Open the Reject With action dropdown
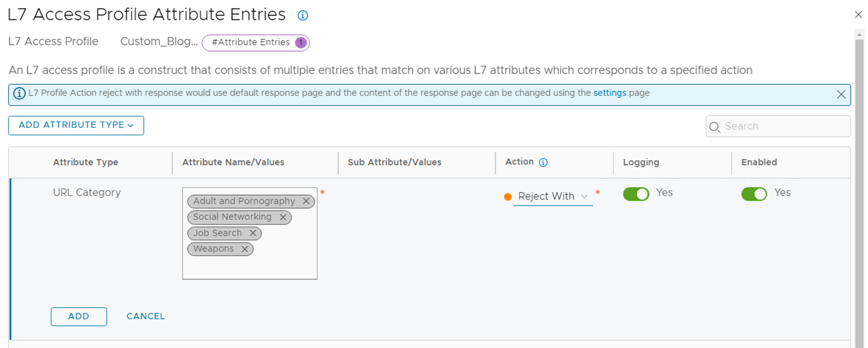This screenshot has height=348, width=868. pos(553,197)
